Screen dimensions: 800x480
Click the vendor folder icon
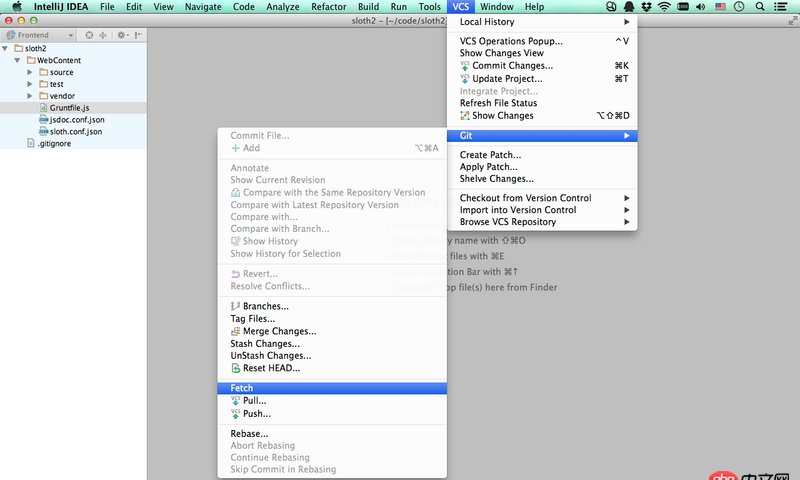[43, 95]
